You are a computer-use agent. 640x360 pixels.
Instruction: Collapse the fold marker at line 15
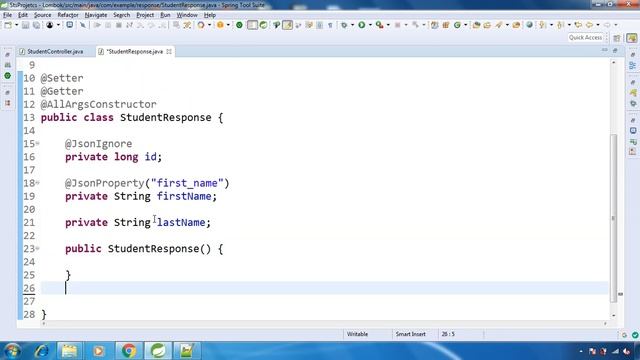[38, 143]
